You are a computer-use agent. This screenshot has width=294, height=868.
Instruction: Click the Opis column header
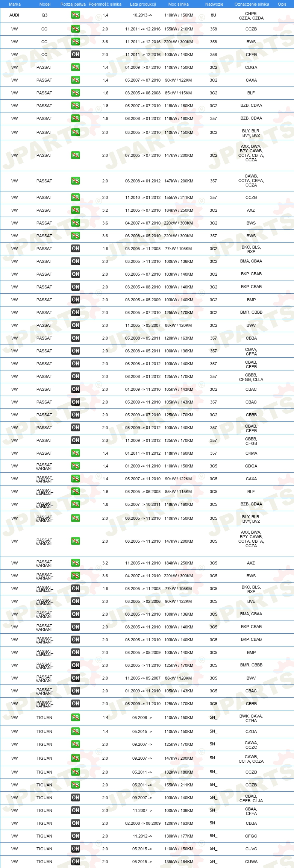(x=282, y=4)
